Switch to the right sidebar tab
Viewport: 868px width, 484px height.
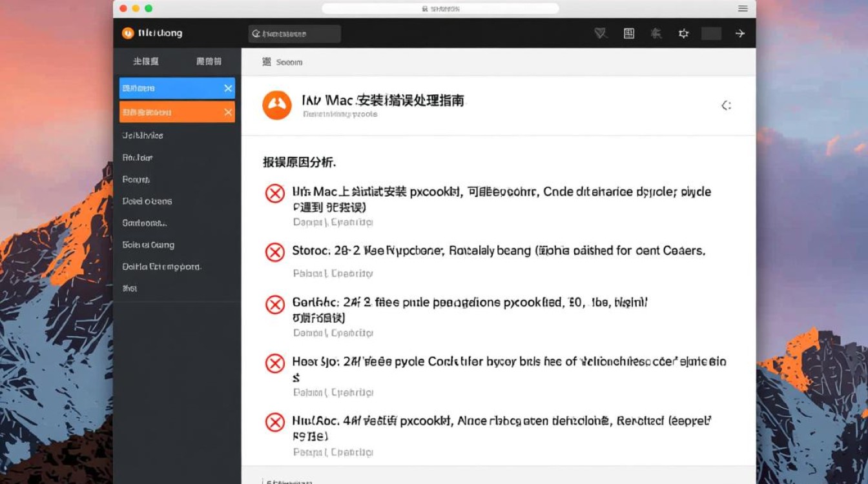click(209, 61)
